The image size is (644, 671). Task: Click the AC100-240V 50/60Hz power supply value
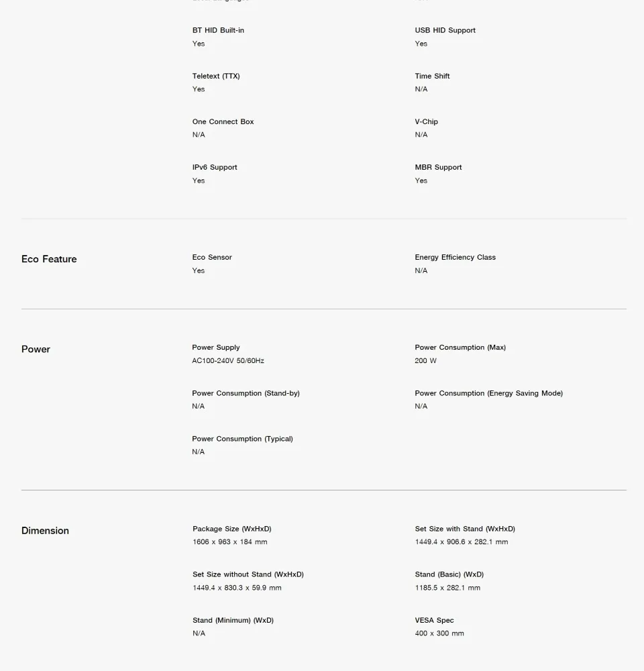click(x=228, y=361)
